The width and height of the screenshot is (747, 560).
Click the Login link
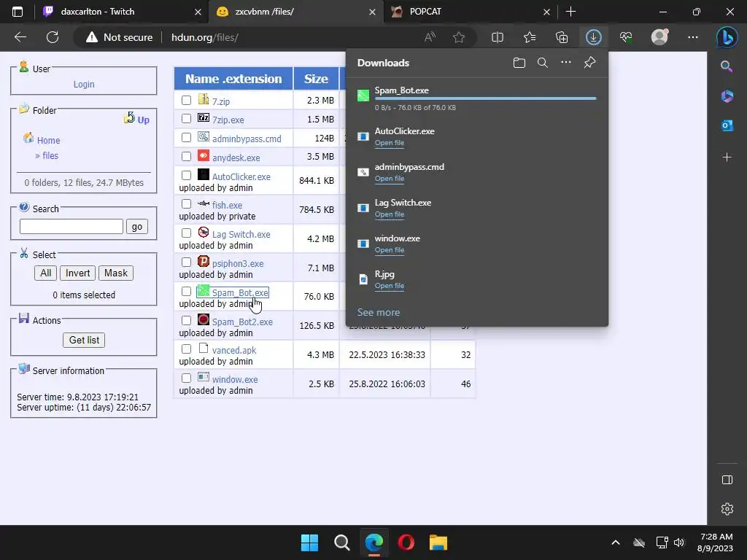pos(84,85)
